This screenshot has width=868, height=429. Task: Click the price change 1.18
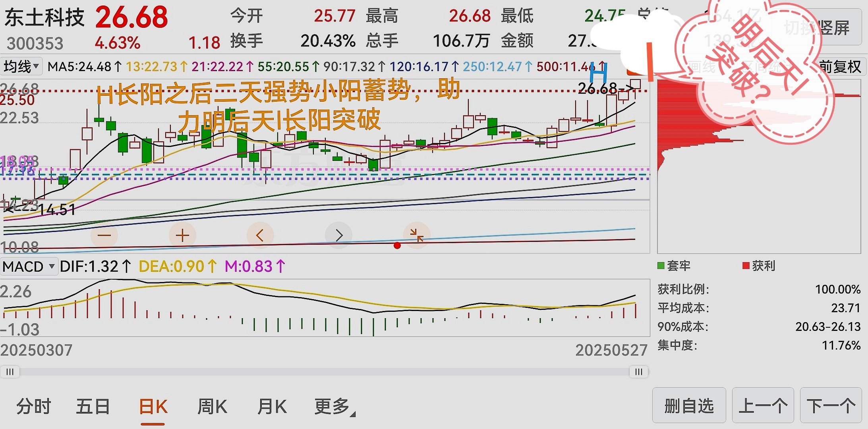click(x=204, y=43)
